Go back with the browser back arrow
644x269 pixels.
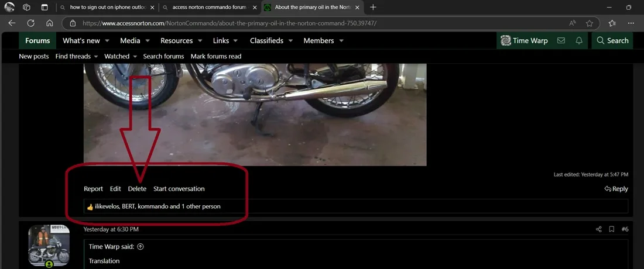12,23
